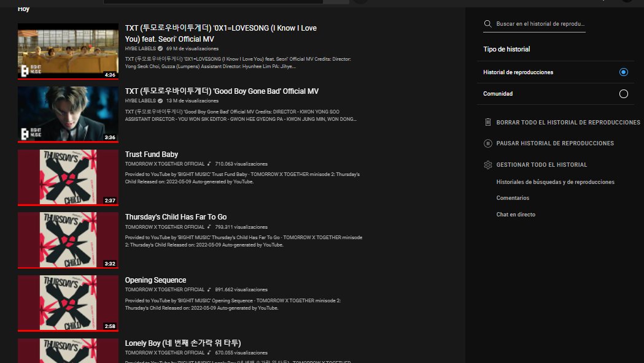This screenshot has height=363, width=644.
Task: Open the Chat en directo link
Action: [516, 214]
